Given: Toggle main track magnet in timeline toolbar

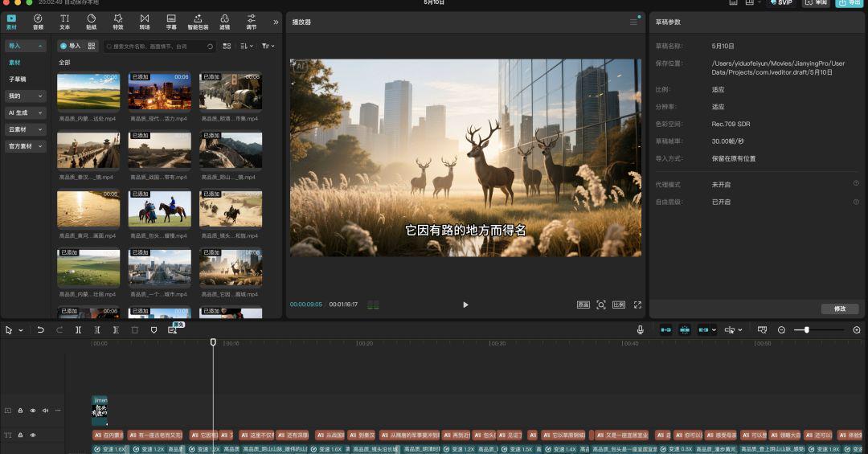Looking at the screenshot, I should click(x=666, y=330).
